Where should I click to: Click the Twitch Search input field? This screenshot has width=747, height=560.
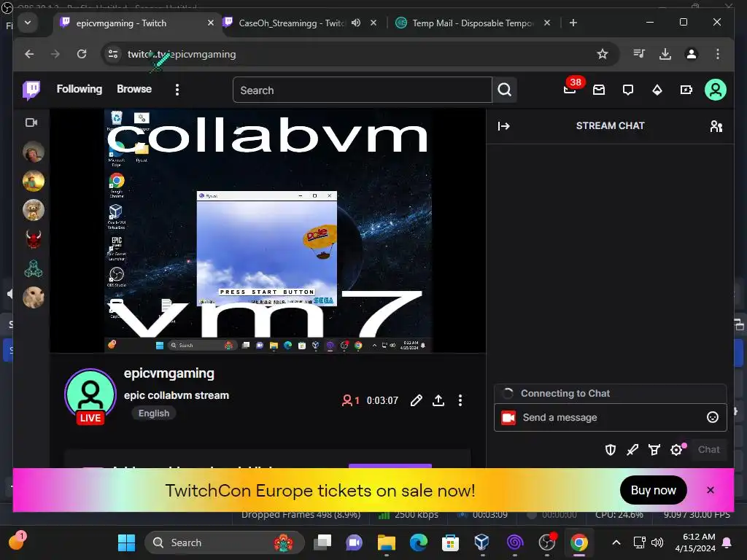362,90
